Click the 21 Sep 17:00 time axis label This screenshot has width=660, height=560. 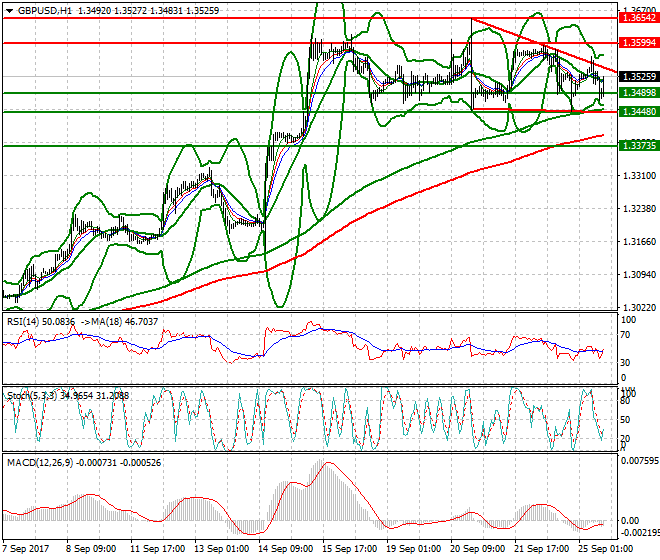541,549
